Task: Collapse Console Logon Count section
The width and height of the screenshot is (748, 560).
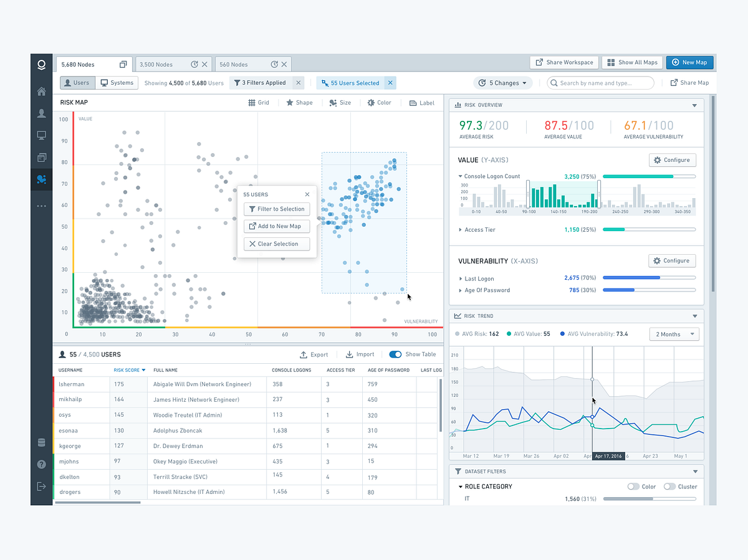Action: pos(460,176)
